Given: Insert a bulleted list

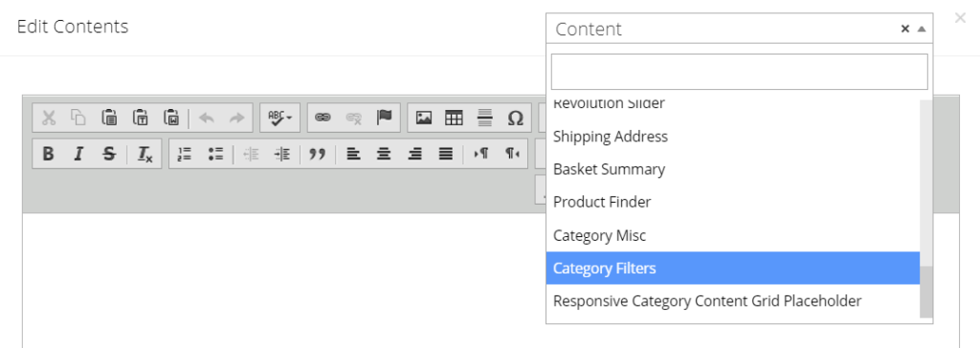Looking at the screenshot, I should (215, 154).
